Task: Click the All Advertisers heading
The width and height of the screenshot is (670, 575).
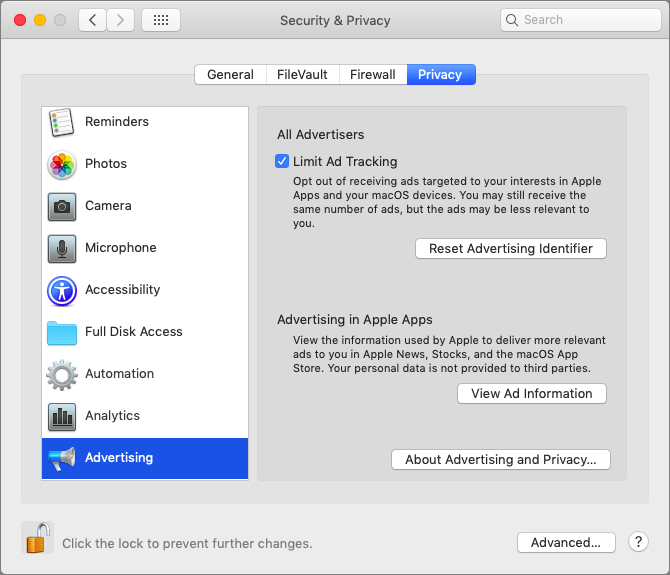Action: click(320, 135)
